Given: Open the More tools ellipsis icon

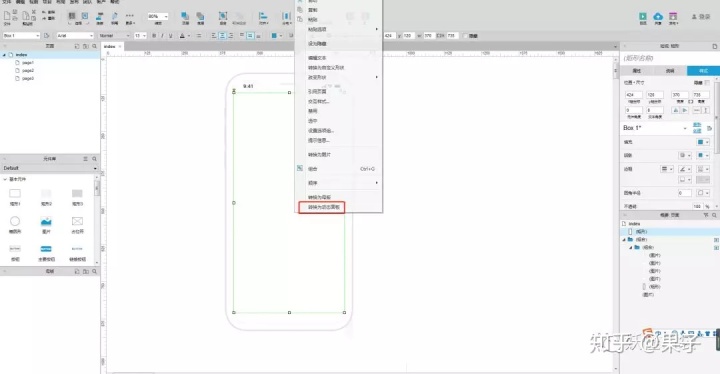Looking at the screenshot, I should click(129, 16).
